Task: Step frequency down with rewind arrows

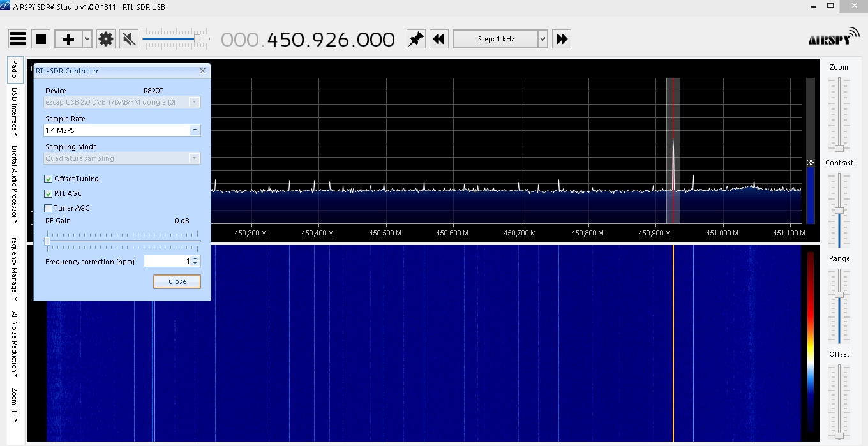Action: pyautogui.click(x=439, y=39)
